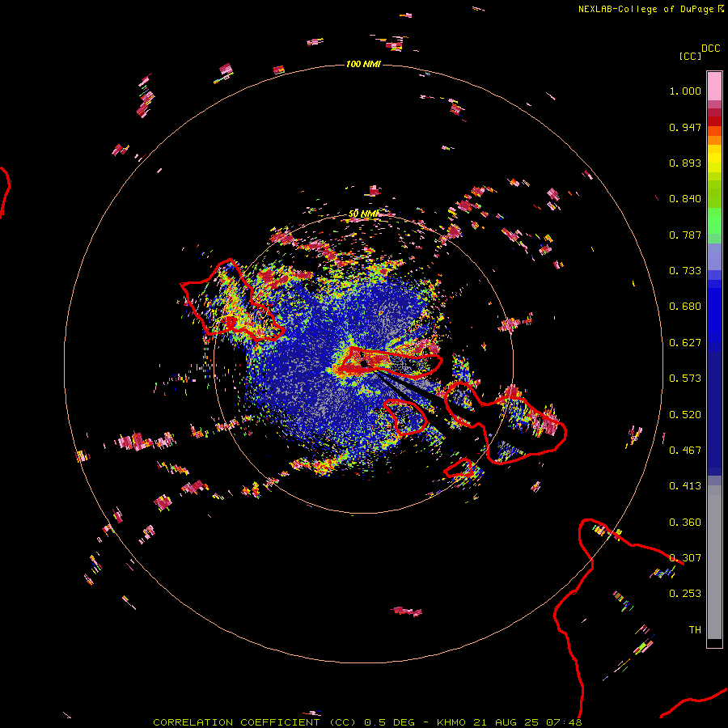
Task: Click the 1.000 value on the color scale
Action: [x=685, y=91]
